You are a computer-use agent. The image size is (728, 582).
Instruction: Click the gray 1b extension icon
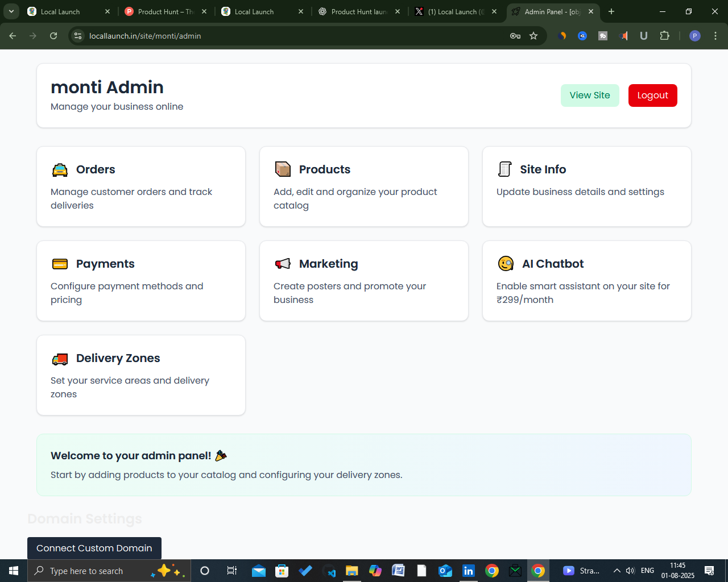pyautogui.click(x=603, y=36)
